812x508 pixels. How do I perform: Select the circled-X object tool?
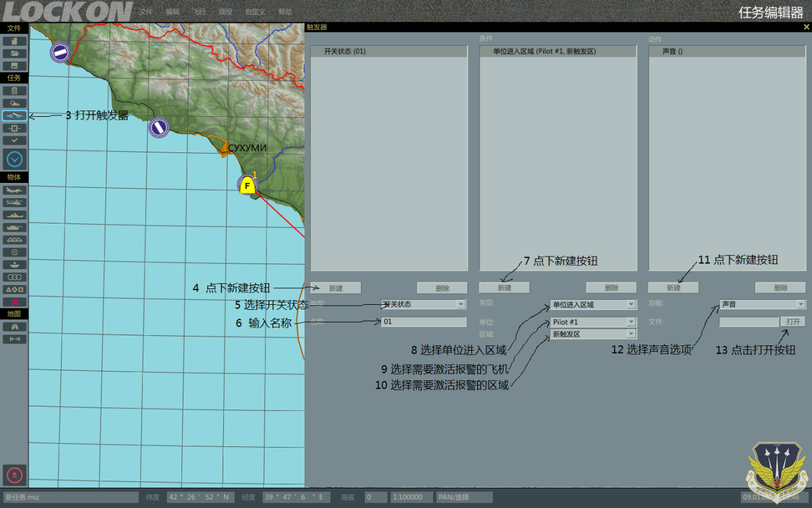click(x=14, y=252)
